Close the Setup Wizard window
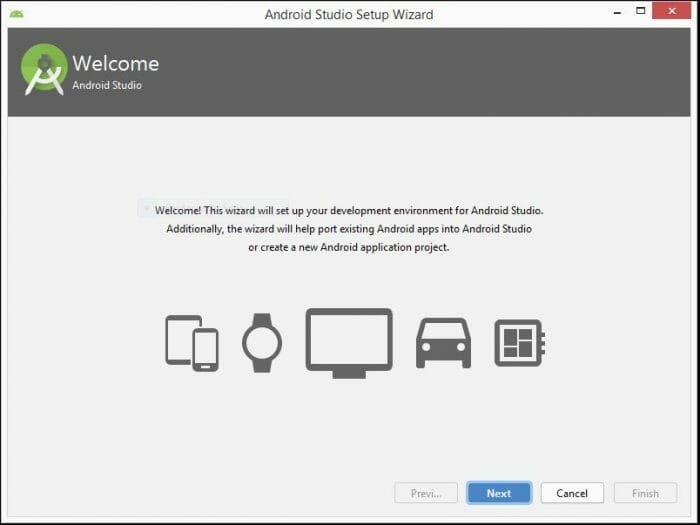The height and width of the screenshot is (525, 700). (672, 11)
